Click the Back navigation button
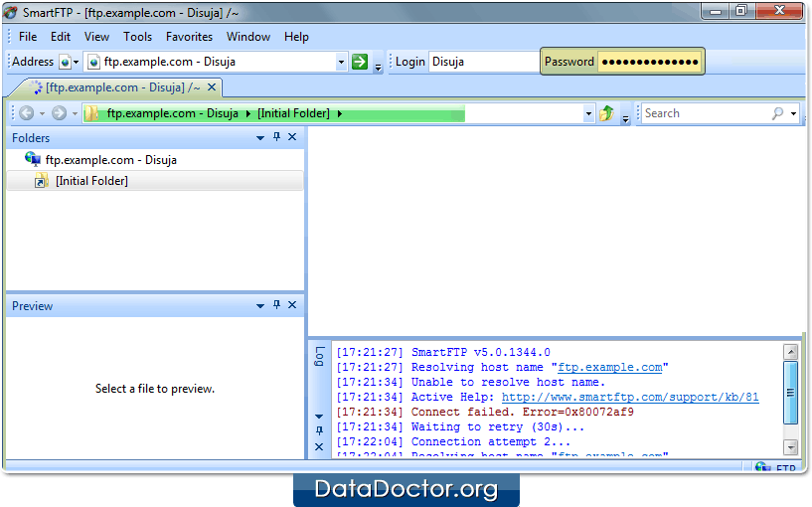Screen dimensions: 812x507 tap(27, 113)
